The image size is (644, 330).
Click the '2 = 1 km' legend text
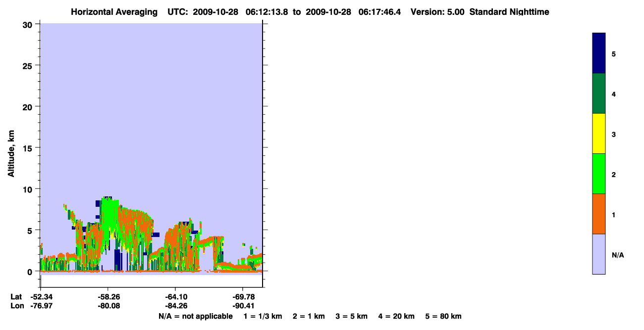coord(309,316)
